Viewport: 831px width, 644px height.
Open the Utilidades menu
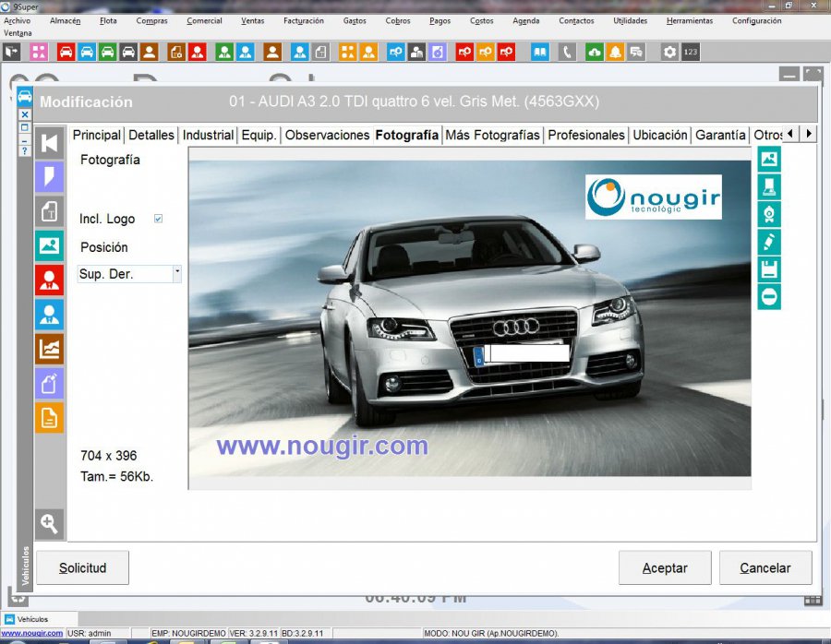630,20
